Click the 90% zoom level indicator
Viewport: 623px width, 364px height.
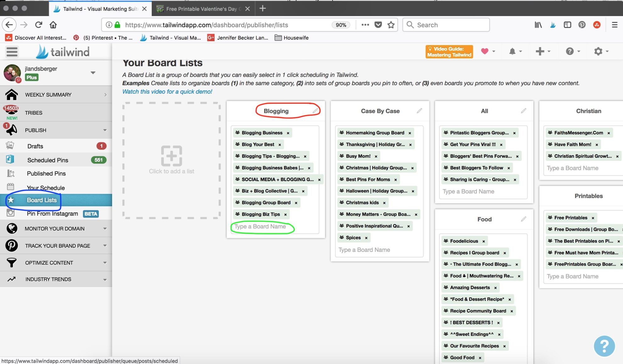coord(341,25)
